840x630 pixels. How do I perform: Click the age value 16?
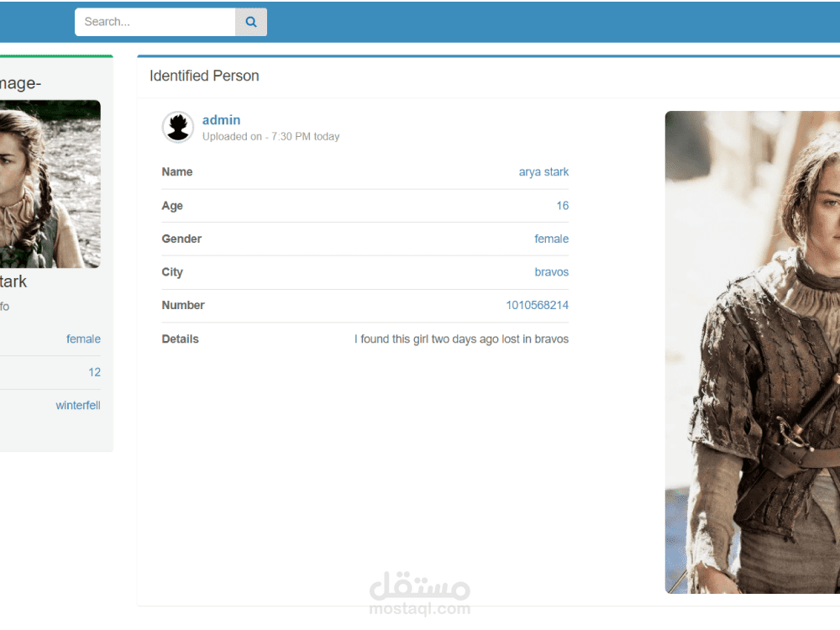point(563,206)
